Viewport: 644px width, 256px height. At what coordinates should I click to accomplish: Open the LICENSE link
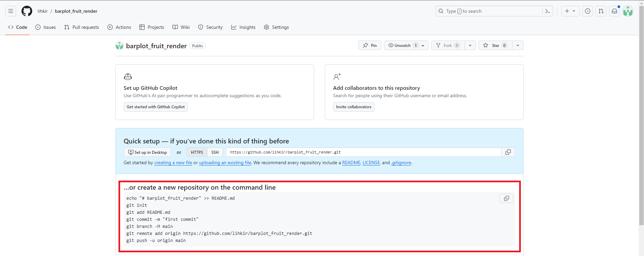tap(371, 163)
